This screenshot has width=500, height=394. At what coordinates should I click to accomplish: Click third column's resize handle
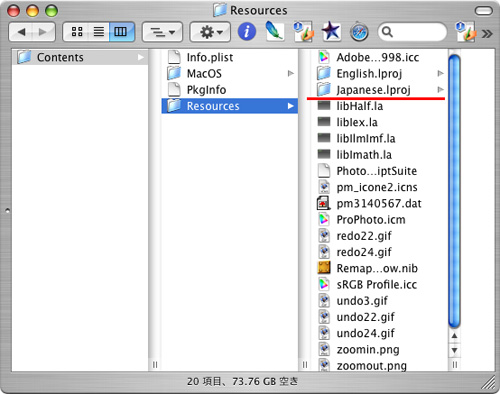tap(455, 365)
